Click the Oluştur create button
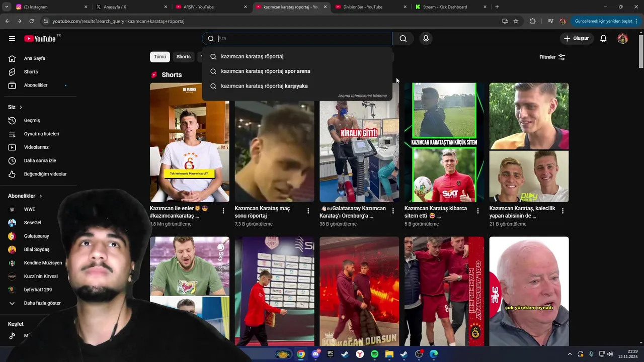The height and width of the screenshot is (362, 644). [577, 39]
